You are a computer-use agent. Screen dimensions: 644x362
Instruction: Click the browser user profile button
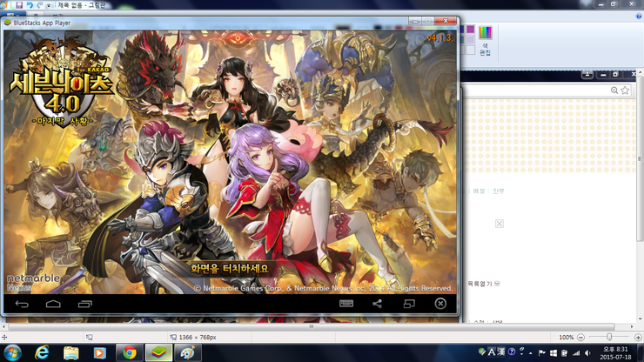click(587, 74)
